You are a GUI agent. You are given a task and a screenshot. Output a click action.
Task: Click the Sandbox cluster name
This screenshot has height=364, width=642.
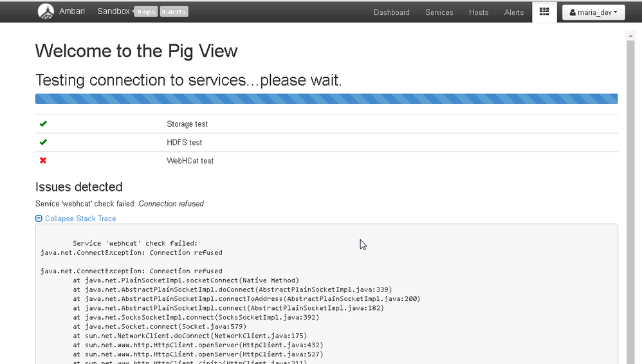pos(113,12)
